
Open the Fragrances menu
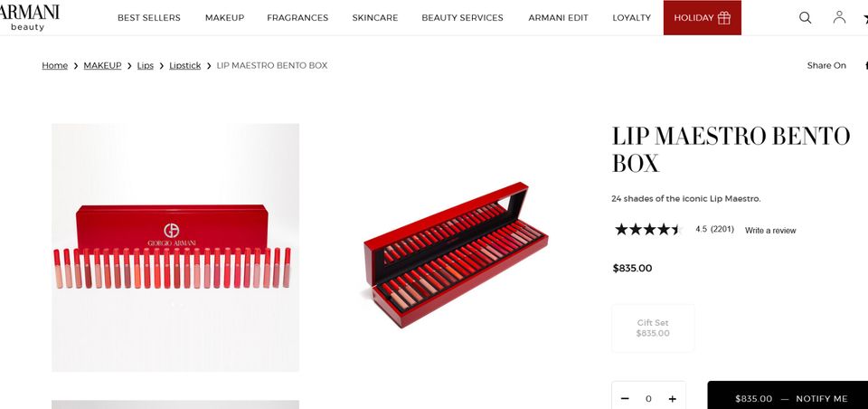[x=297, y=18]
